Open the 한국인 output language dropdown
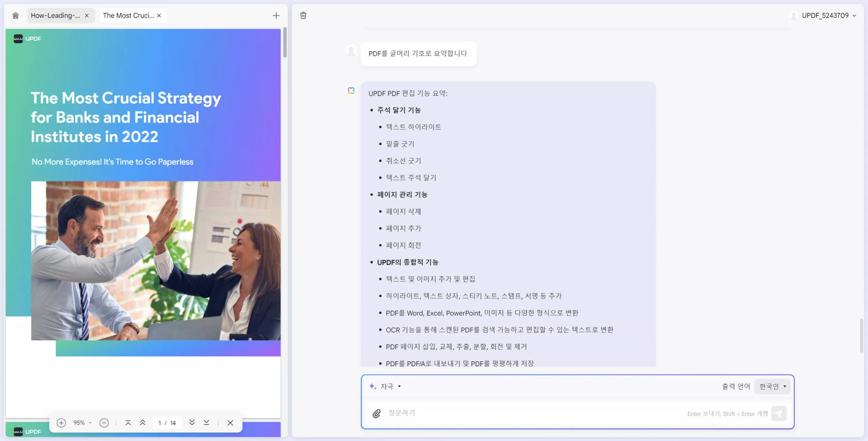This screenshot has width=868, height=441. 772,386
